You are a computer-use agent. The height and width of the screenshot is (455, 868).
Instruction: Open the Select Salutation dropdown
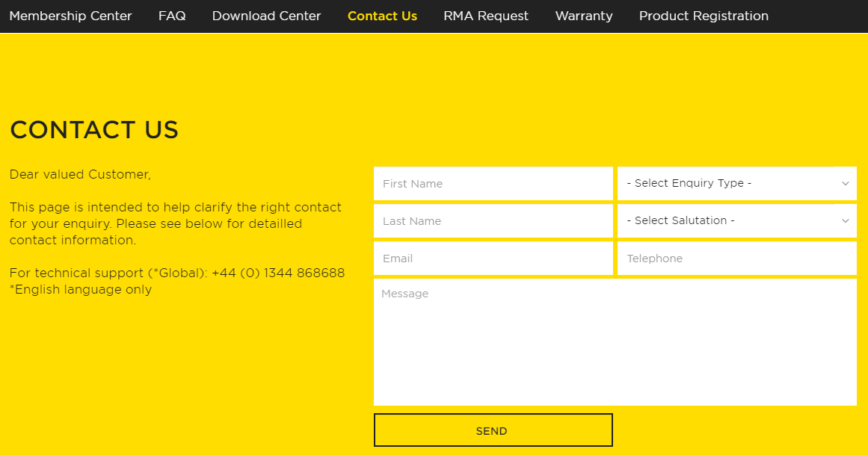[x=737, y=221]
